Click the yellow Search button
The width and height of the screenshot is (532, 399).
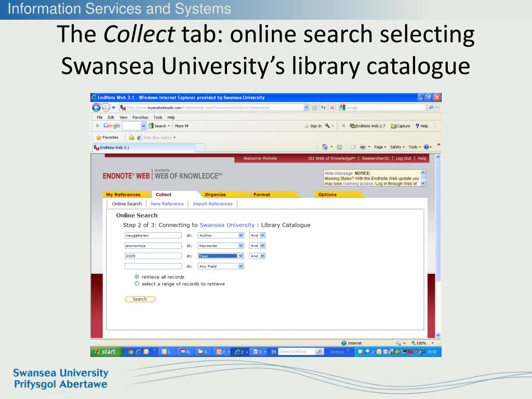(x=140, y=299)
